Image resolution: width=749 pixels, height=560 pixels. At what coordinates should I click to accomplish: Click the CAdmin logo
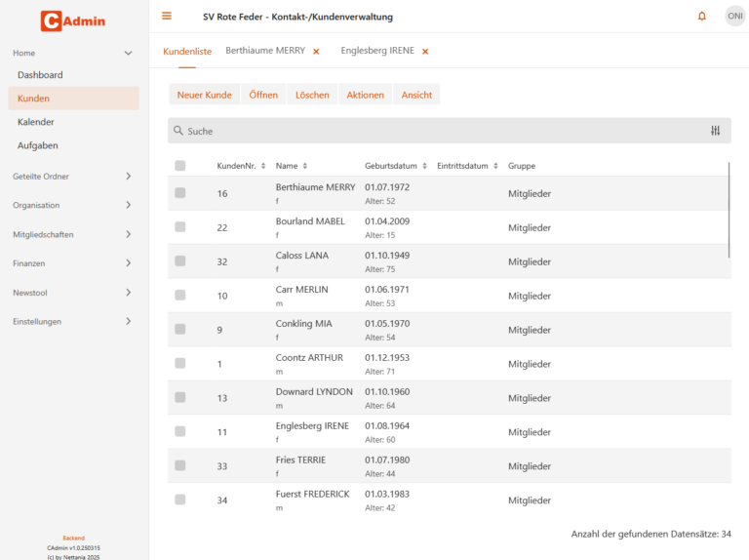coord(72,21)
